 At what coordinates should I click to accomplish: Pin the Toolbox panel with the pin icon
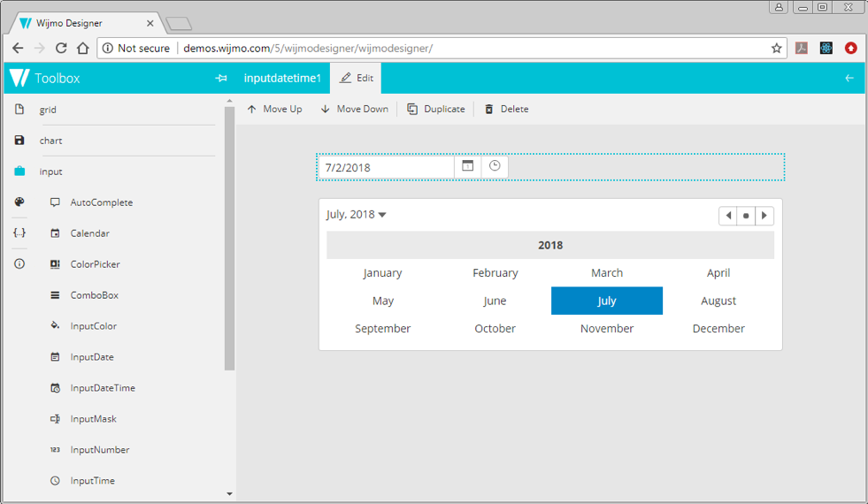coord(221,78)
